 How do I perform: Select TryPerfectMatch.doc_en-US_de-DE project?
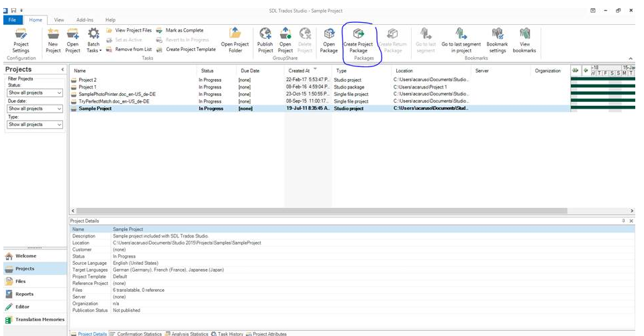click(320, 101)
